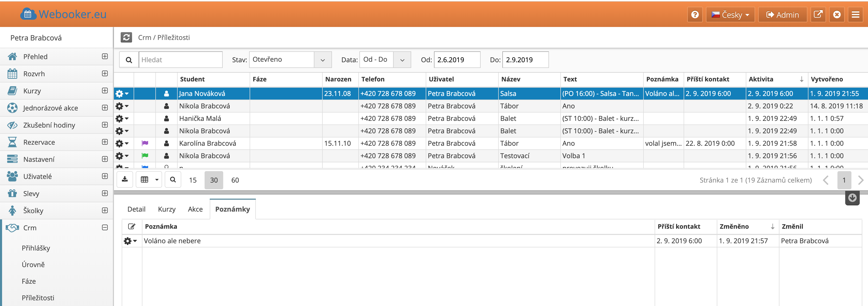Open the Přihlášky link under Crm
Viewport: 868px width, 306px height.
(x=36, y=248)
